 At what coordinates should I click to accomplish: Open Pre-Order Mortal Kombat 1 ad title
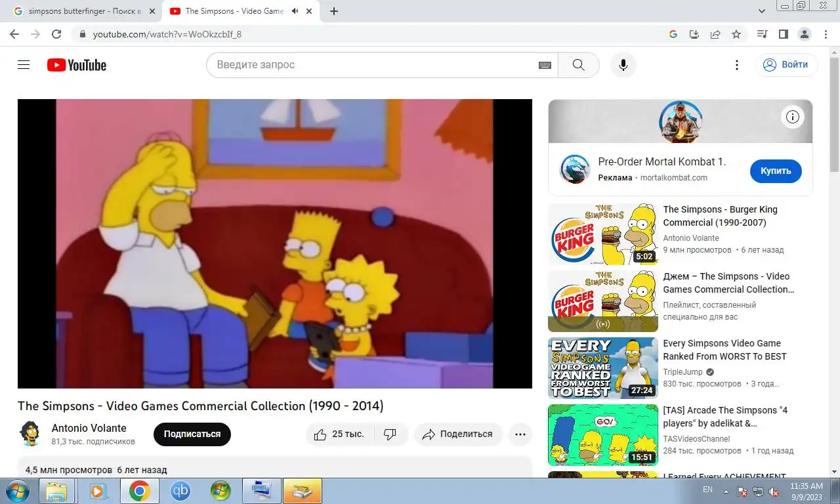pyautogui.click(x=662, y=162)
